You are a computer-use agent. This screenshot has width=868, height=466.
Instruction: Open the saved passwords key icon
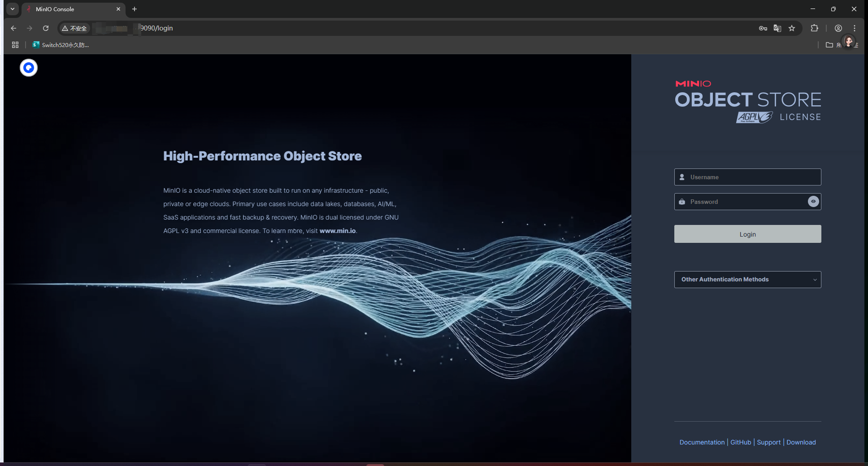(763, 28)
